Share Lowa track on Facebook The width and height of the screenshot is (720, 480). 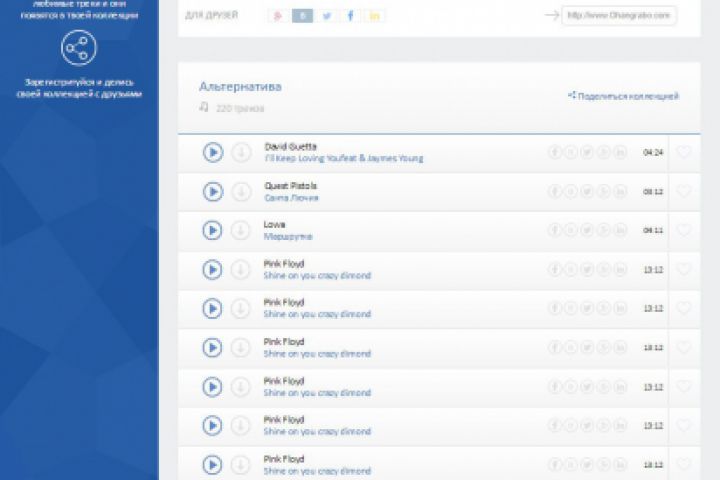554,230
